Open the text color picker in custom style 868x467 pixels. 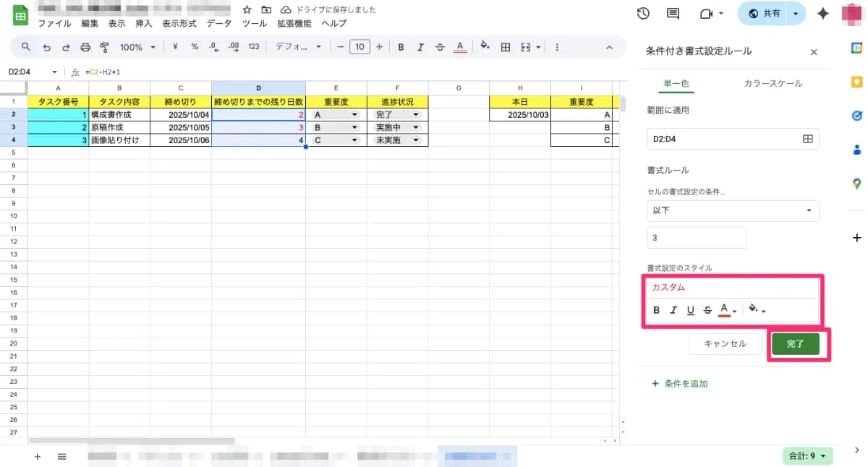(x=726, y=309)
